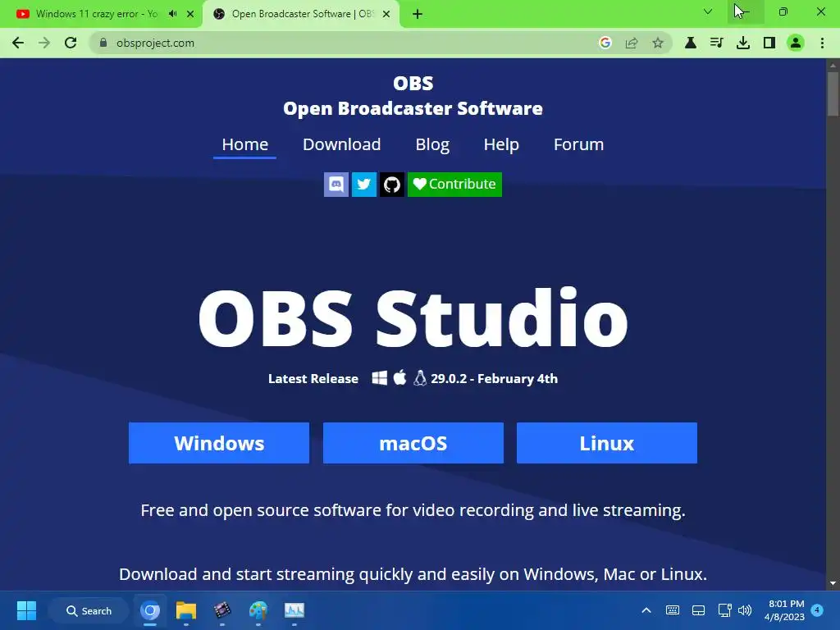The height and width of the screenshot is (630, 840).
Task: View site info via padlock icon
Action: point(103,43)
